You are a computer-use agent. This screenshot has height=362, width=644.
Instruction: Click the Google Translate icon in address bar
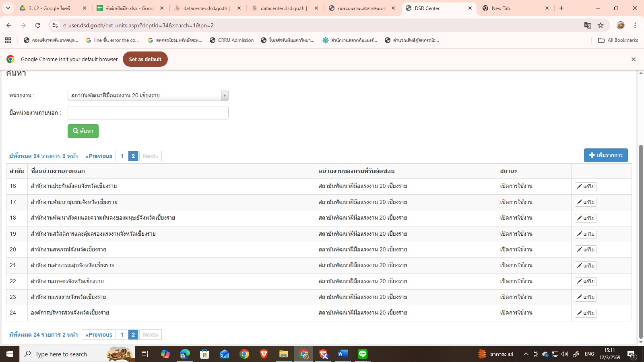(587, 25)
